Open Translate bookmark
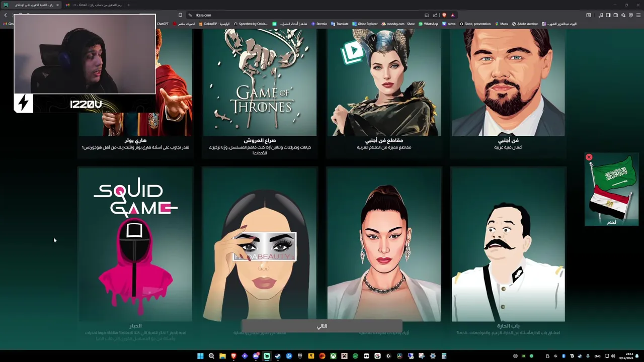The width and height of the screenshot is (644, 362). pyautogui.click(x=340, y=24)
